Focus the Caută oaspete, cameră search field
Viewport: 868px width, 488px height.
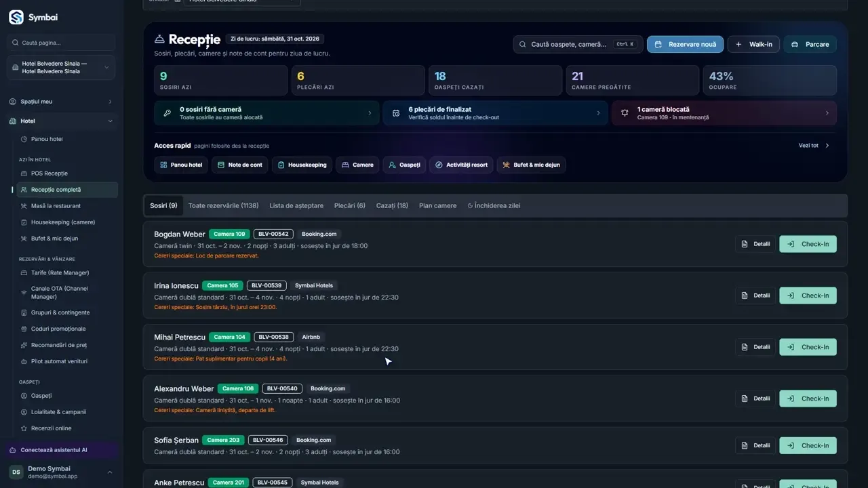578,44
